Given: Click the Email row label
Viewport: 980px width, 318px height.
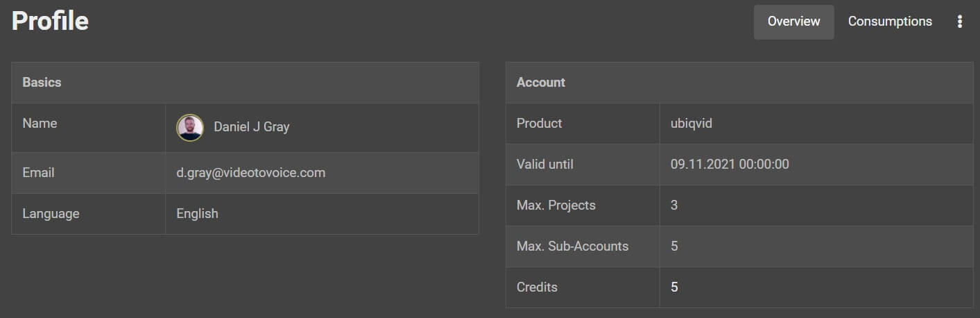Looking at the screenshot, I should point(38,173).
